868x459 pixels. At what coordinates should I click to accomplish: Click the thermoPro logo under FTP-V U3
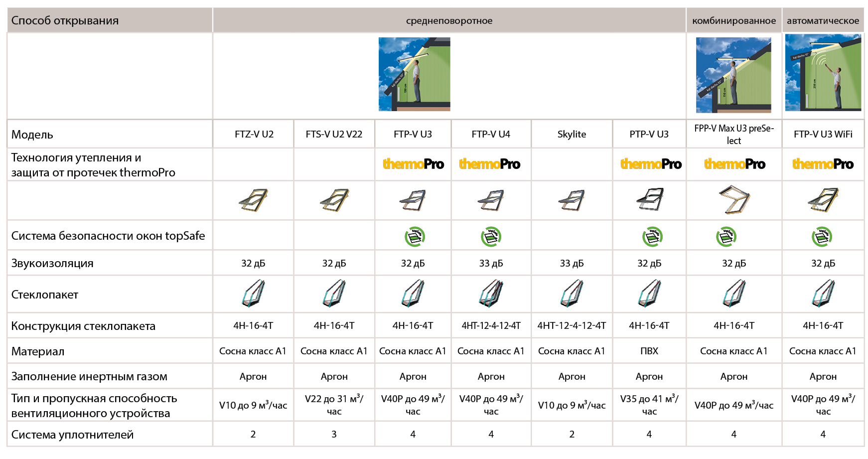click(x=413, y=164)
